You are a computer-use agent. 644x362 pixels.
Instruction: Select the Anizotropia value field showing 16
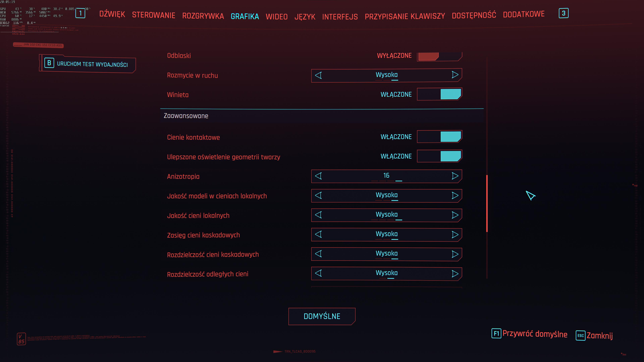387,176
